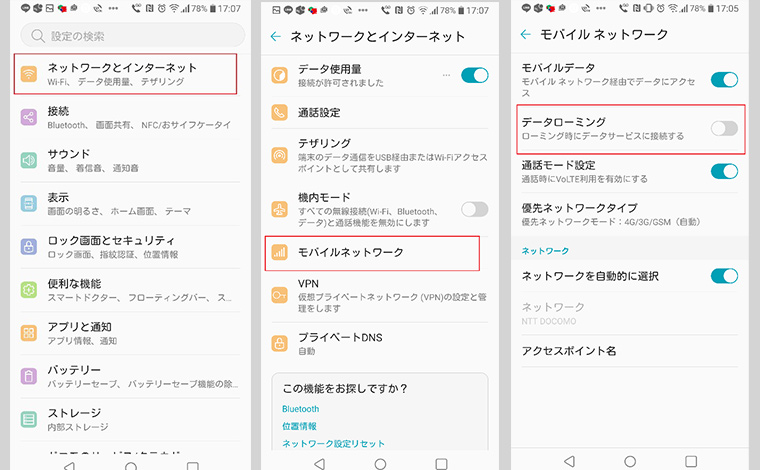The image size is (760, 470).
Task: Tap the テザリング hotspot icon
Action: (280, 156)
